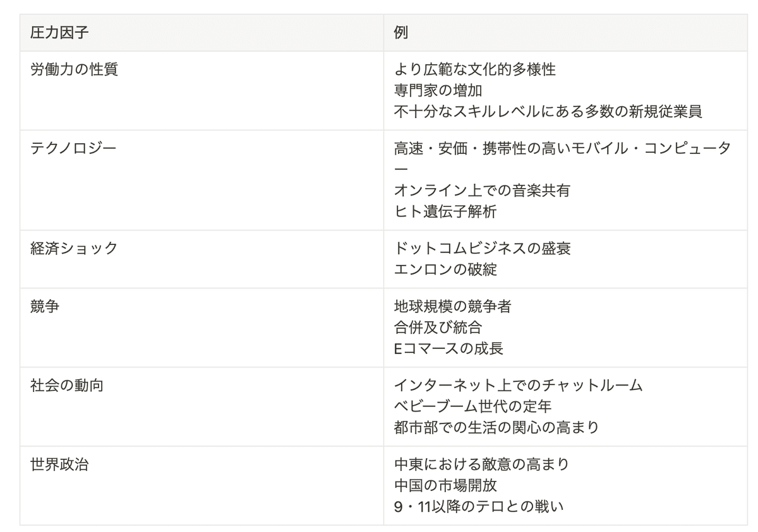The image size is (758, 532).
Task: Click the 例 column header cell
Action: click(565, 33)
